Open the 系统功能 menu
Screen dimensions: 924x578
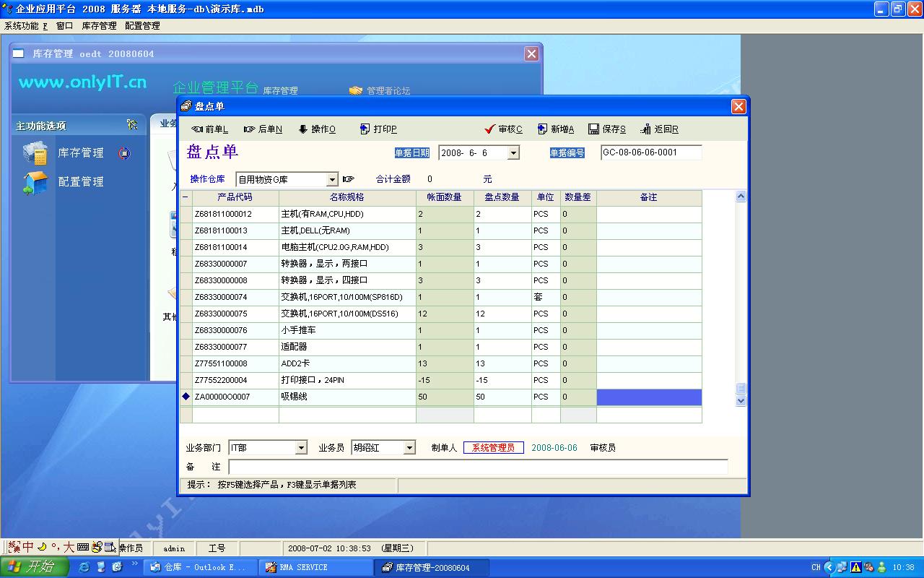coord(25,25)
